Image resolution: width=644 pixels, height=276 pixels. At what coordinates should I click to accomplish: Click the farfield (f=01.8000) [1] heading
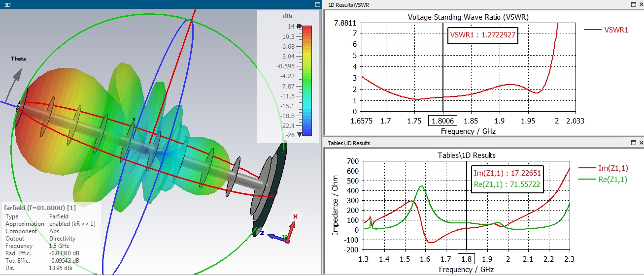pos(39,207)
